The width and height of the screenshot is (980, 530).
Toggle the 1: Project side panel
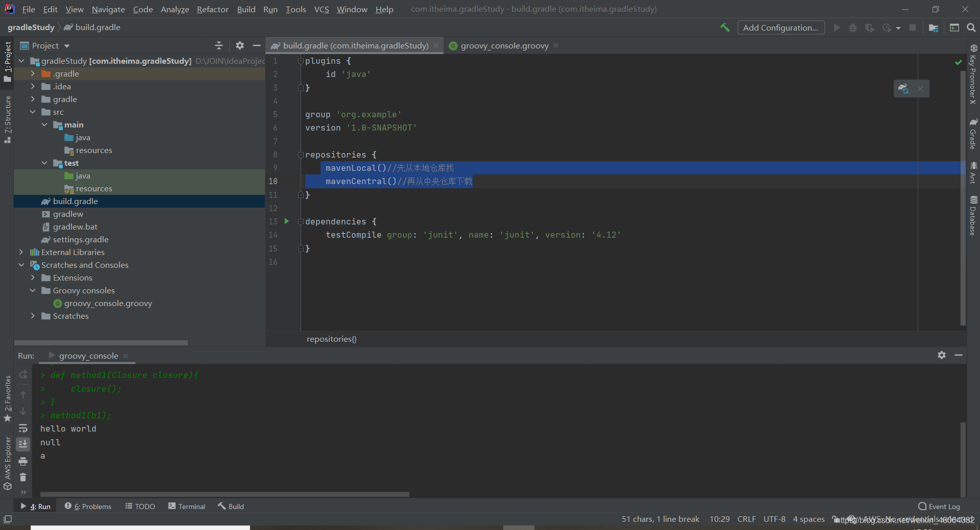tap(7, 61)
